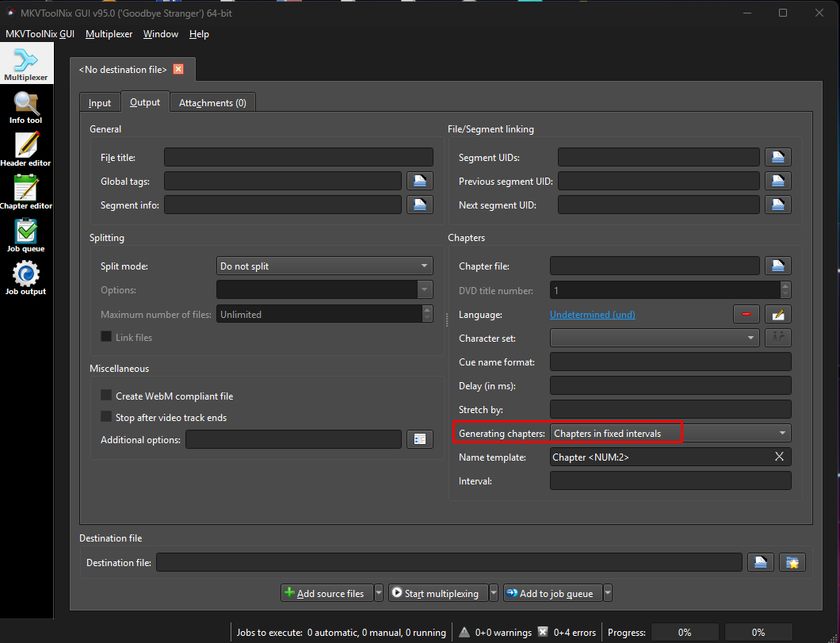Screen dimensions: 840x643
Task: Browse for Global tags file
Action: (420, 181)
